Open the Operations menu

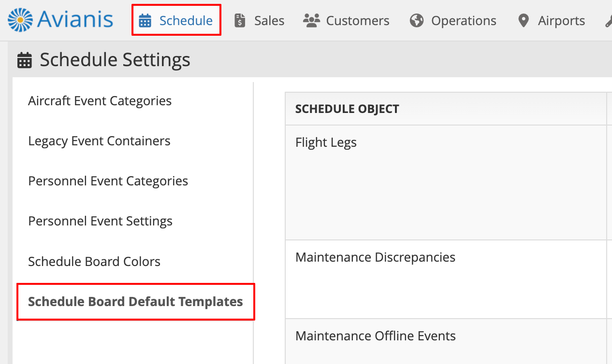pos(453,21)
